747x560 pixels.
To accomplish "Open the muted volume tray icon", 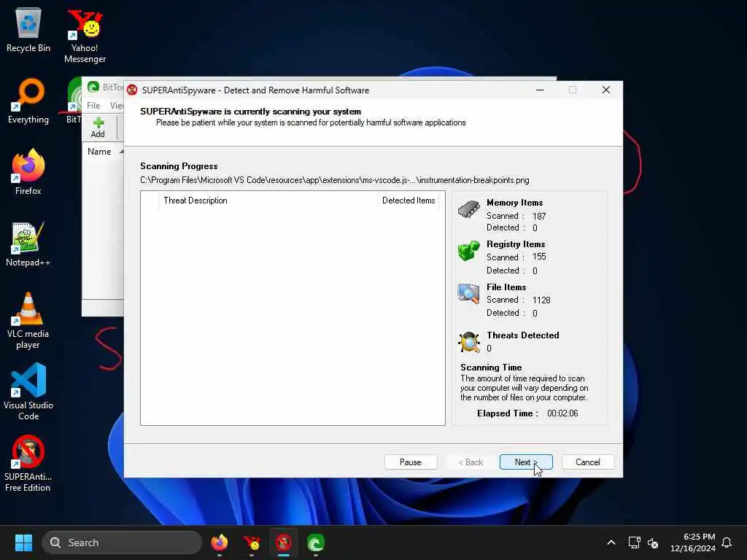I will pyautogui.click(x=653, y=542).
